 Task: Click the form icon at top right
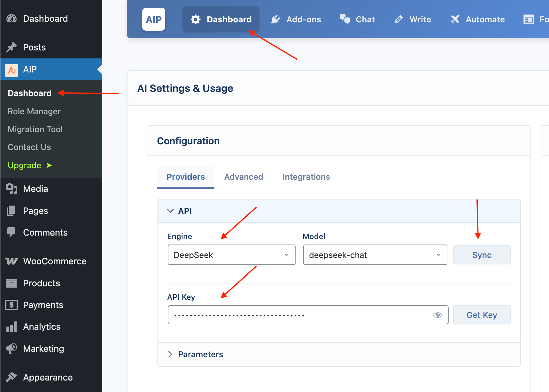tap(529, 19)
